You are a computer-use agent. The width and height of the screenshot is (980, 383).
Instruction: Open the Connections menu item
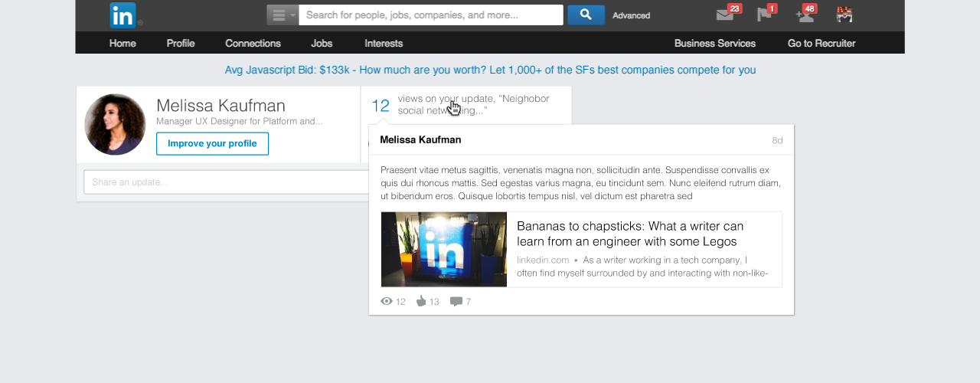(253, 43)
